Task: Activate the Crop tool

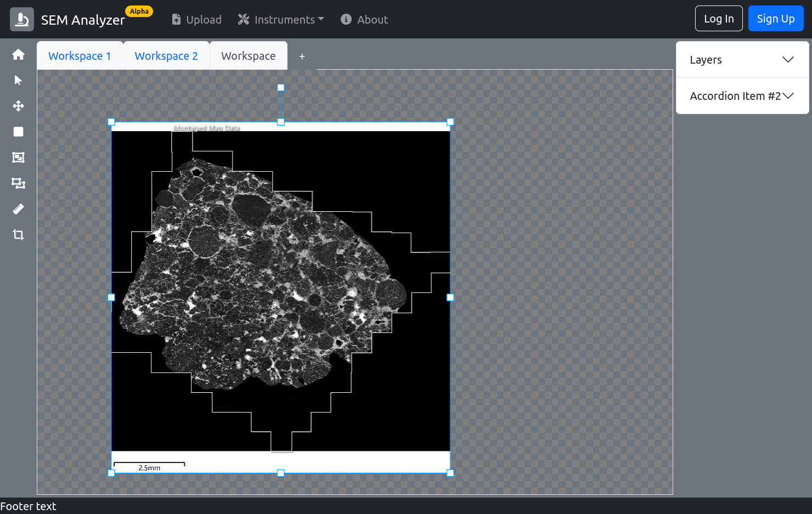Action: tap(18, 235)
